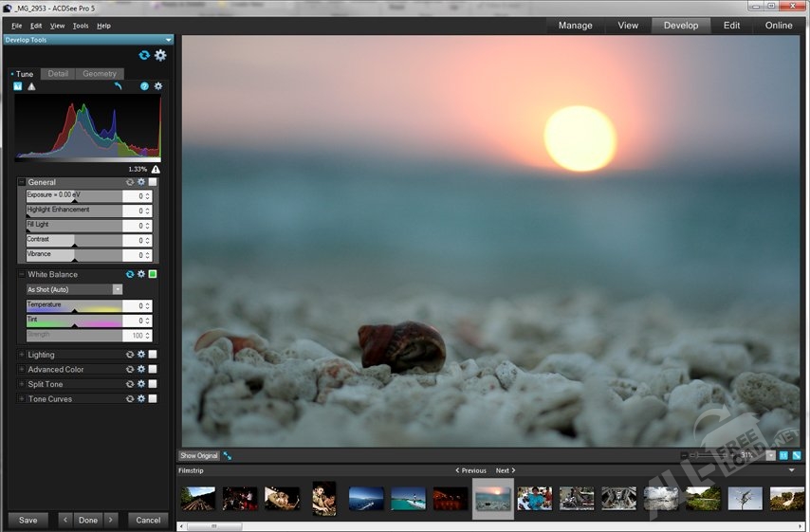Enable the Lighting group checkbox
This screenshot has height=532, width=810.
point(153,355)
